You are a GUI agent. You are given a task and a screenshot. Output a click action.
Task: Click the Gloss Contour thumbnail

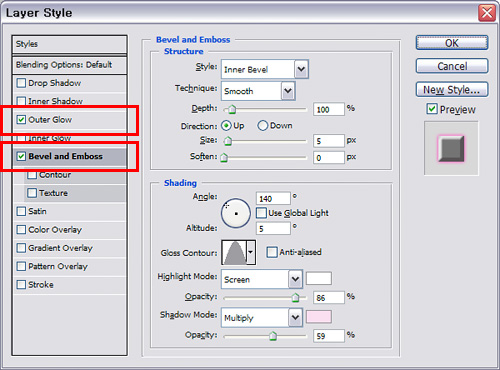235,252
